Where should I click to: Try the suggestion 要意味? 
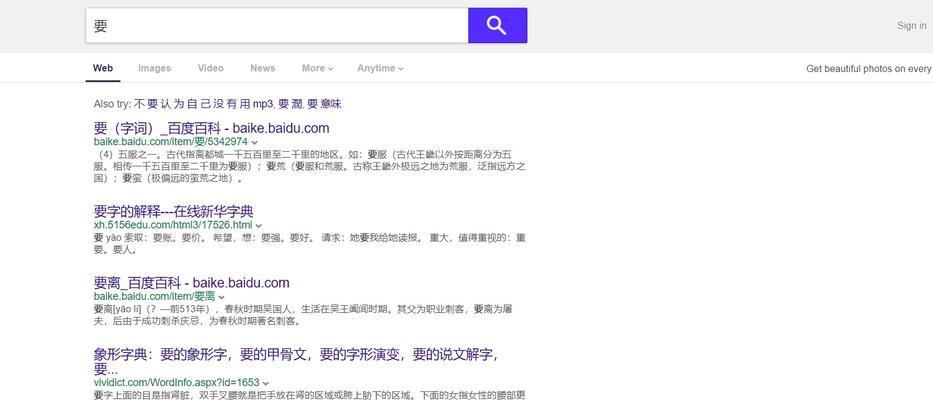(x=324, y=104)
